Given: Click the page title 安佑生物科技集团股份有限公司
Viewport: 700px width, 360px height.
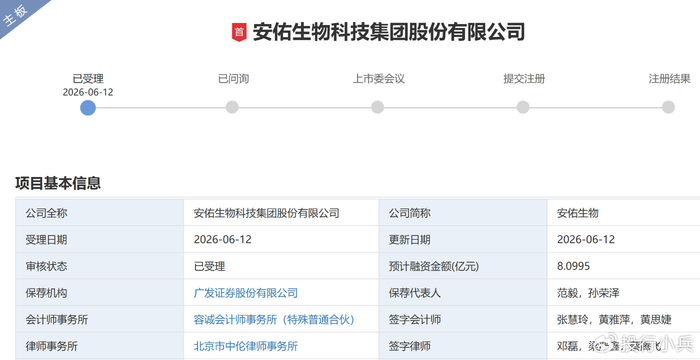Looking at the screenshot, I should [x=389, y=33].
